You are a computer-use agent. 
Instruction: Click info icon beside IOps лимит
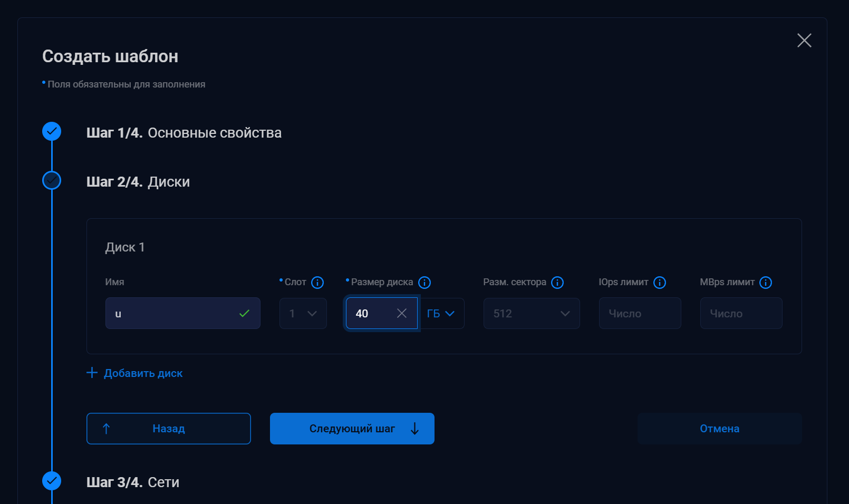click(660, 283)
